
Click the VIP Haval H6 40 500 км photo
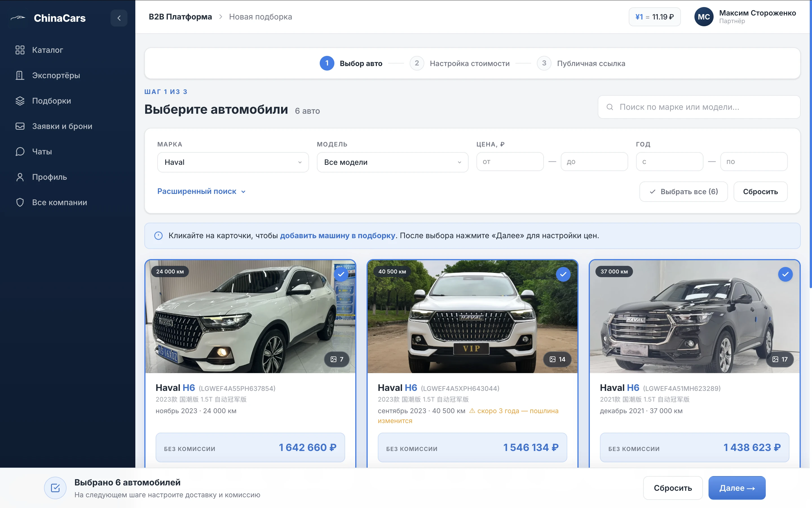[473, 316]
